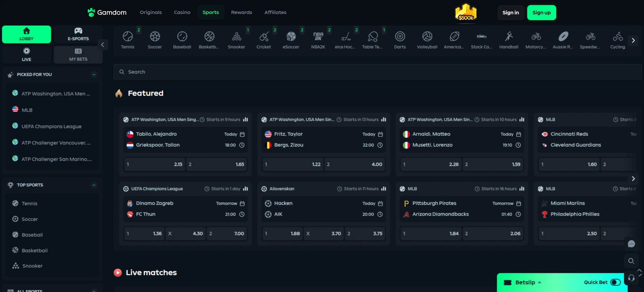Image resolution: width=644 pixels, height=292 pixels.
Task: Select the Baseball icon in sports bar
Action: 182,36
